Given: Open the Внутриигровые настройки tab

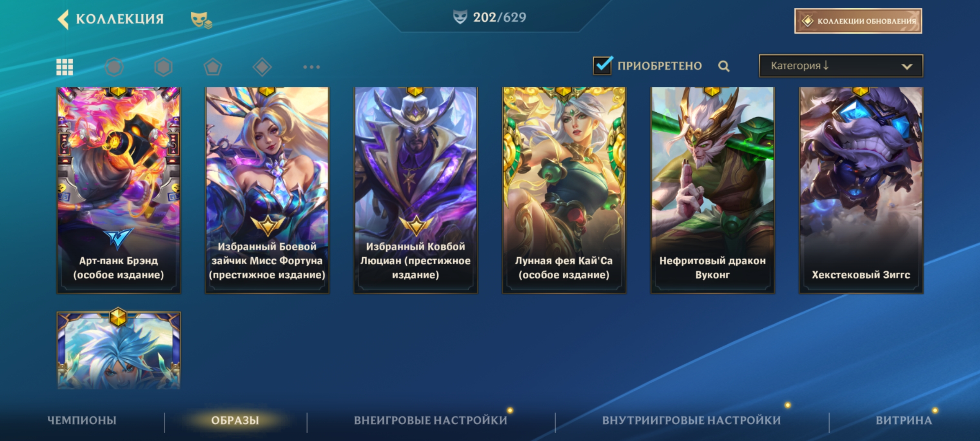Looking at the screenshot, I should [x=691, y=420].
